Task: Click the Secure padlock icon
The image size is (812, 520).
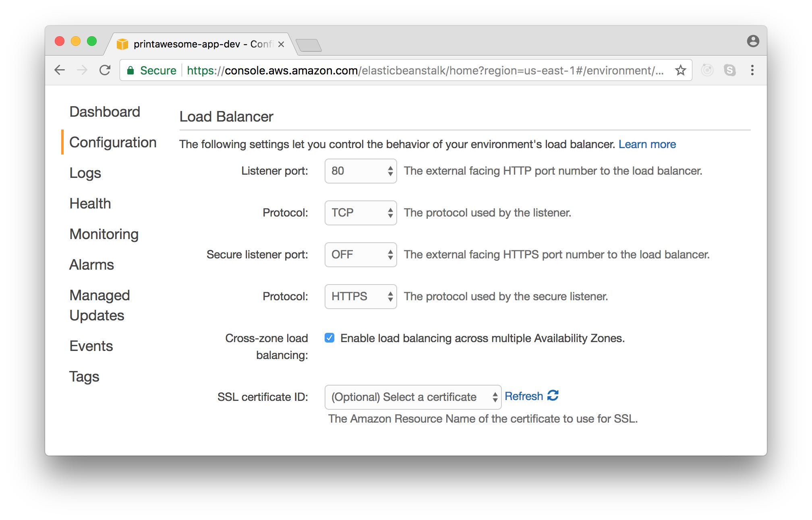Action: pyautogui.click(x=130, y=70)
